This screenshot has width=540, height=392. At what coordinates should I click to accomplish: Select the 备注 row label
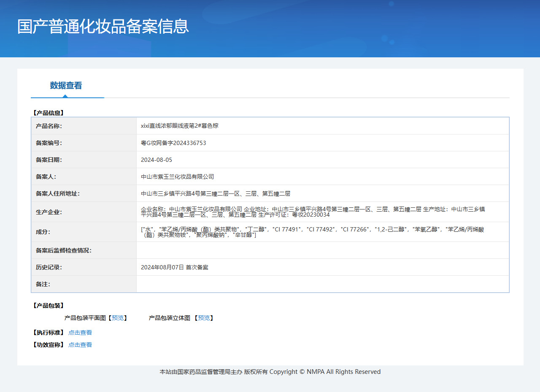pos(43,284)
